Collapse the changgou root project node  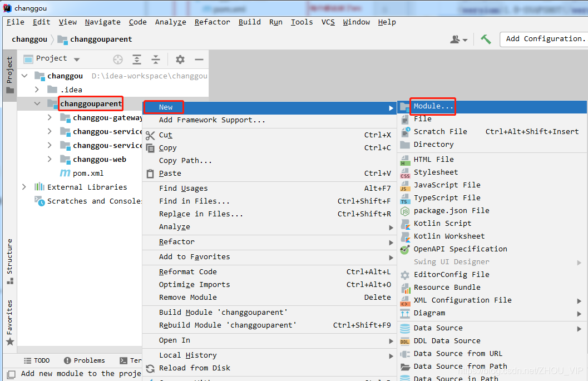[x=24, y=76]
